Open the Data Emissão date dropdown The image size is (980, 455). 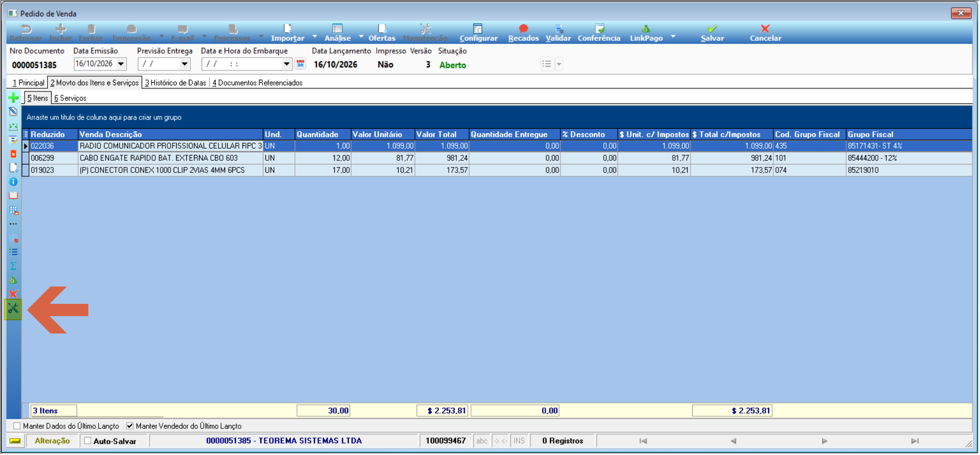(121, 64)
